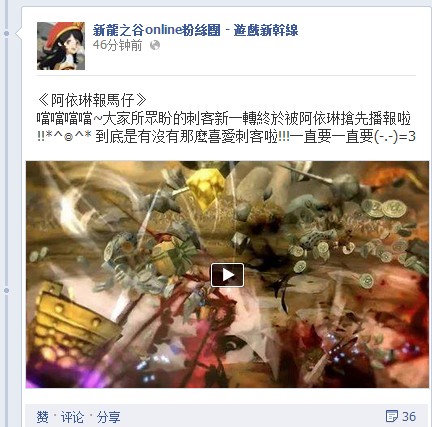Click 评论 to comment on post

pos(72,417)
